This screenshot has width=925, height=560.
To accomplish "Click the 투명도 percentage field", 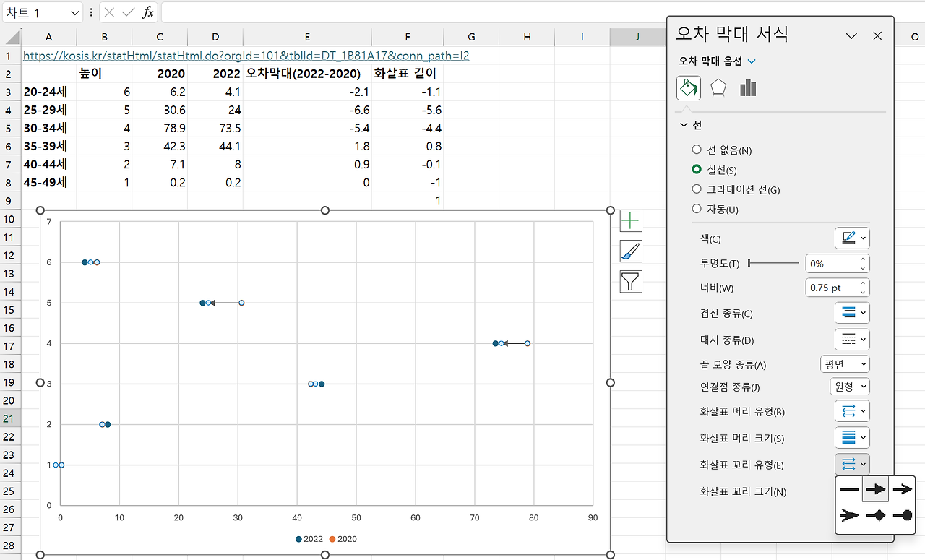I will [x=832, y=264].
